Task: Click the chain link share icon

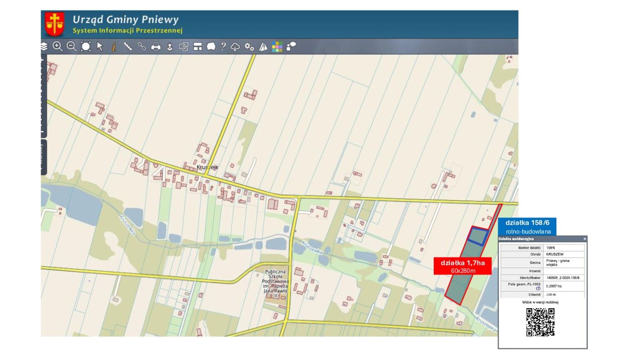Action: coord(142,46)
